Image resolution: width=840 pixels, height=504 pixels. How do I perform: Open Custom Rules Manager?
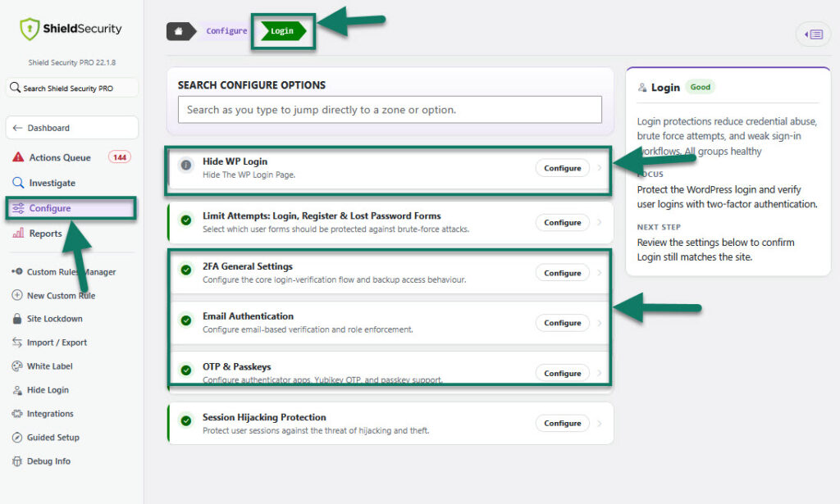(x=71, y=272)
